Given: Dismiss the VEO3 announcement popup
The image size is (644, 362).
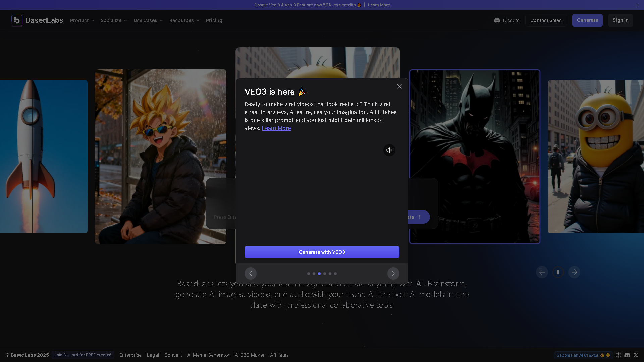Looking at the screenshot, I should click(399, 86).
